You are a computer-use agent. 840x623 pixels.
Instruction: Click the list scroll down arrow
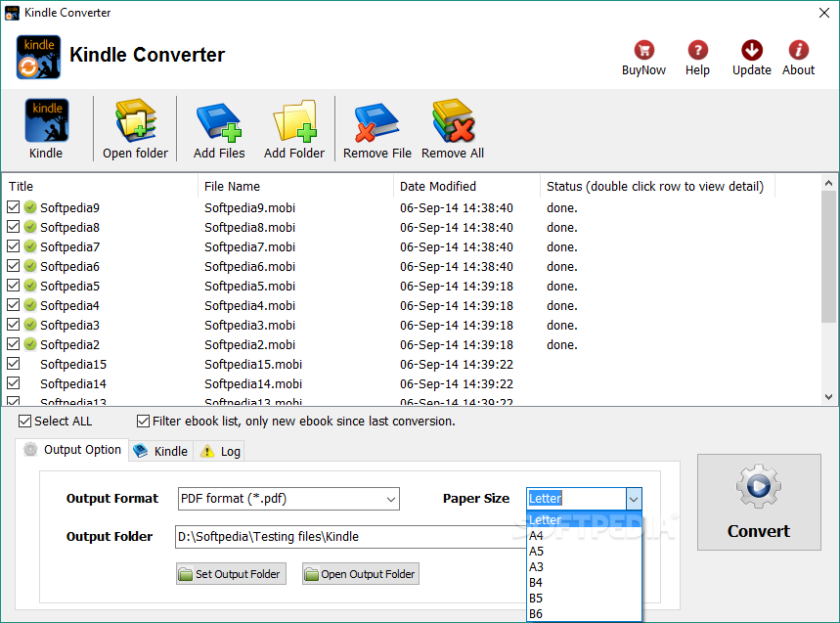828,397
